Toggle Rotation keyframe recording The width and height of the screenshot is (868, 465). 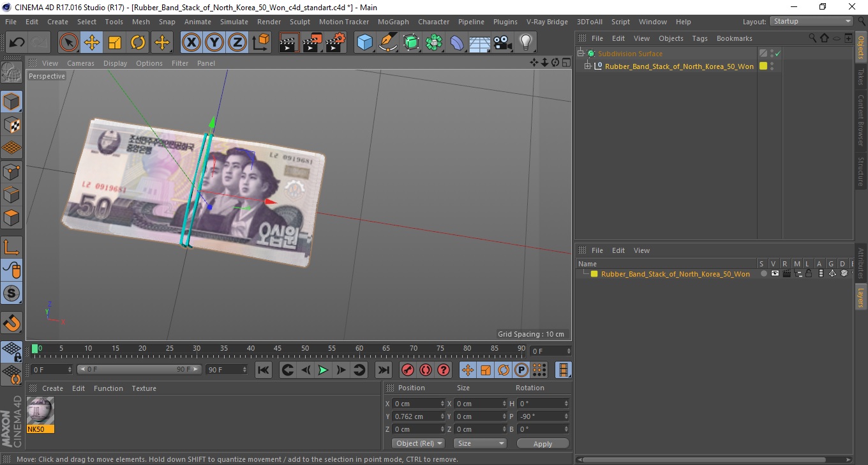[504, 370]
